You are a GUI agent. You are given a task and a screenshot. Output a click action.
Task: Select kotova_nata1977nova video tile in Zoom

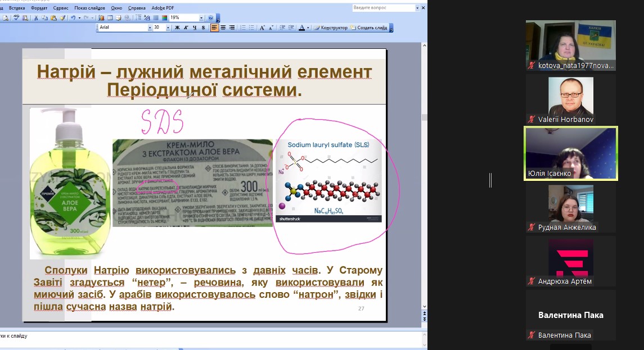(571, 46)
